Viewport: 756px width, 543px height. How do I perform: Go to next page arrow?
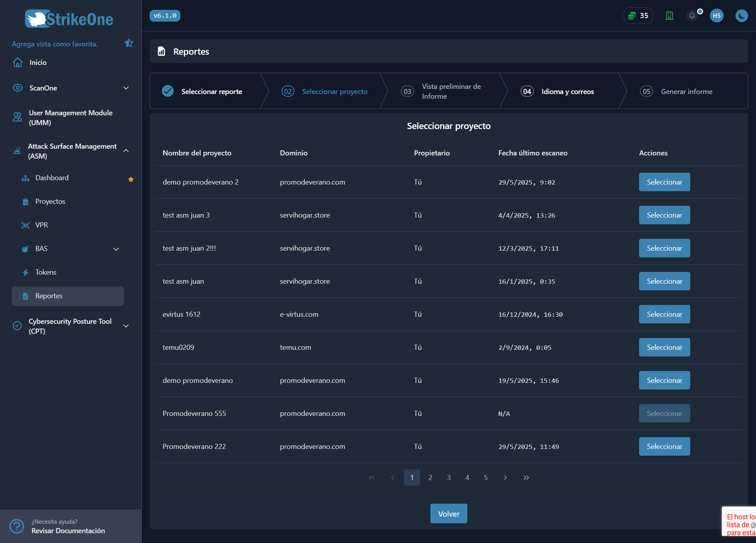pyautogui.click(x=505, y=477)
